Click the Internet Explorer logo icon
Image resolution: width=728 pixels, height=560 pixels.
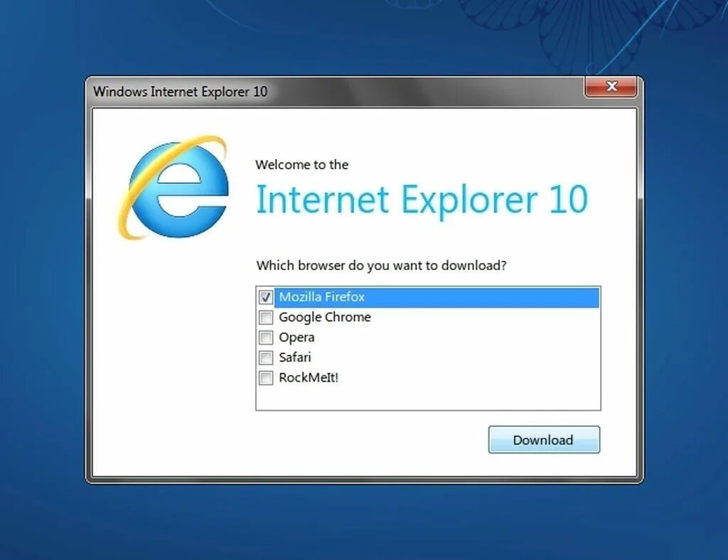point(173,188)
